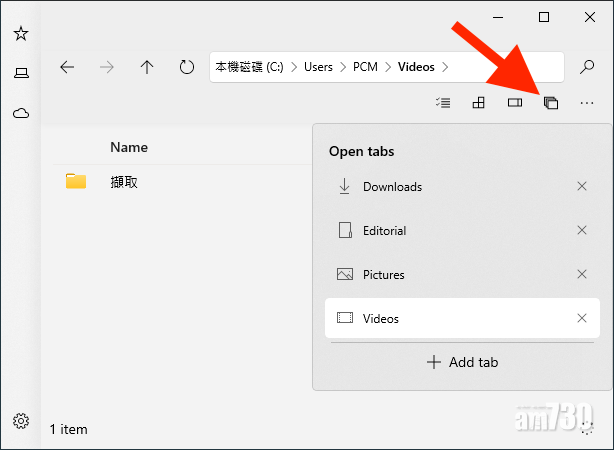
Task: Click the back navigation arrow
Action: [x=67, y=67]
